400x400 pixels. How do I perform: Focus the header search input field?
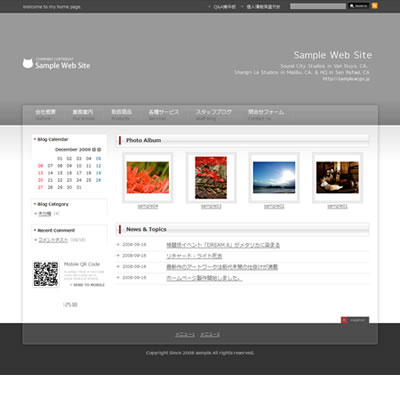[318, 6]
